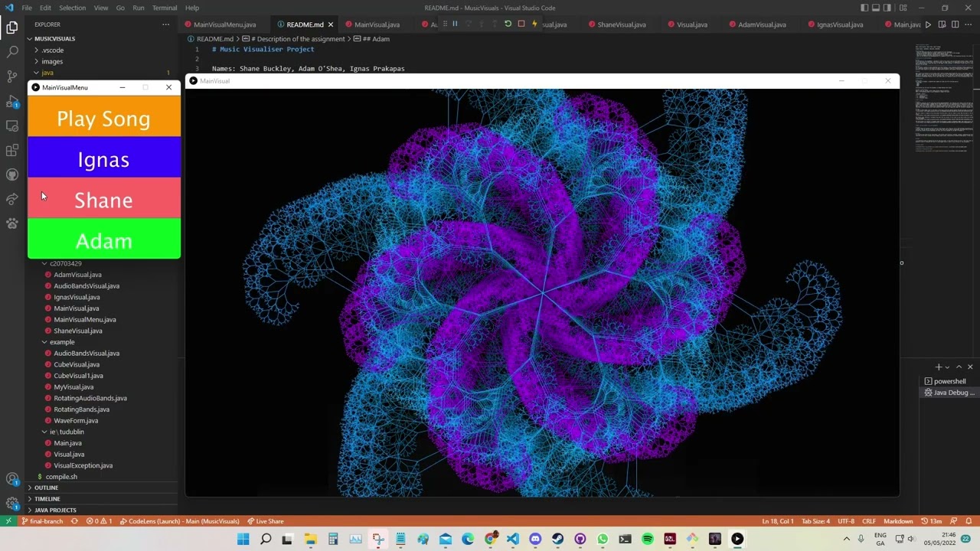Open the Explorer view in activity bar

coord(12,28)
